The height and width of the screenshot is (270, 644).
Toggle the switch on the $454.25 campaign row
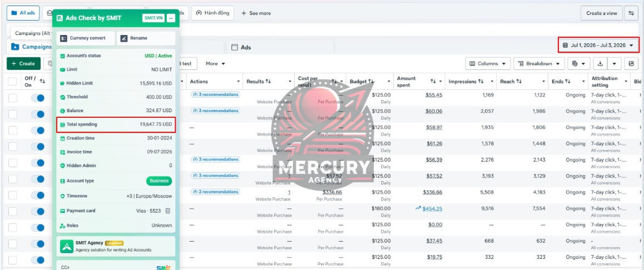point(37,212)
